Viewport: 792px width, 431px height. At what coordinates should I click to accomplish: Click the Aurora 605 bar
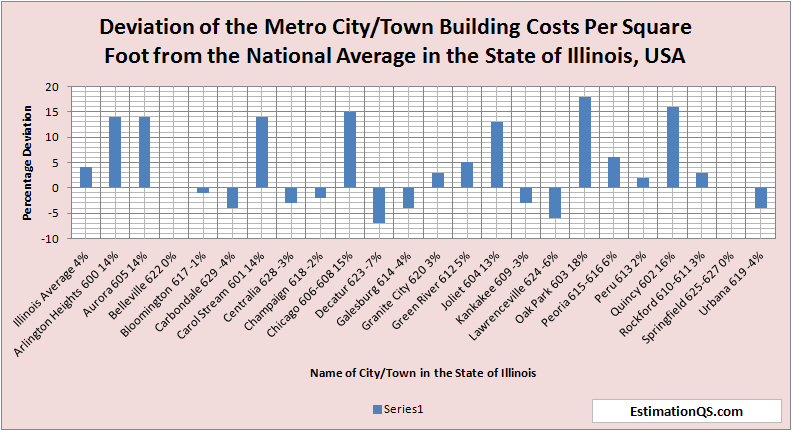[144, 152]
